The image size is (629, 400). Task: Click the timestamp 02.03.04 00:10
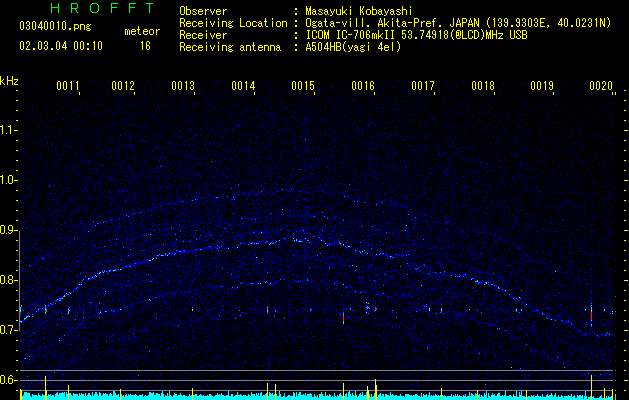61,46
